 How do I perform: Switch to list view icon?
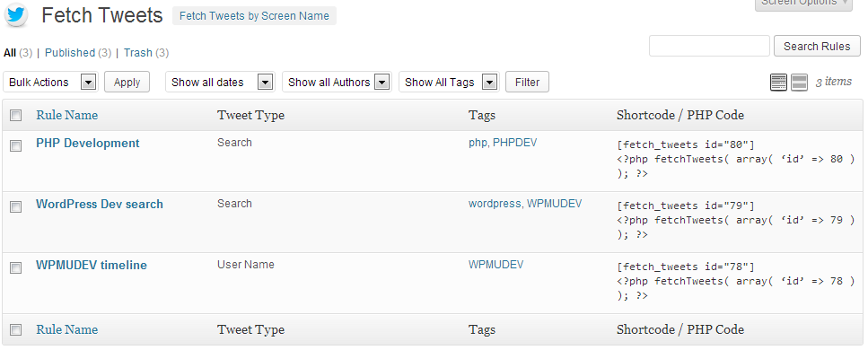(778, 83)
